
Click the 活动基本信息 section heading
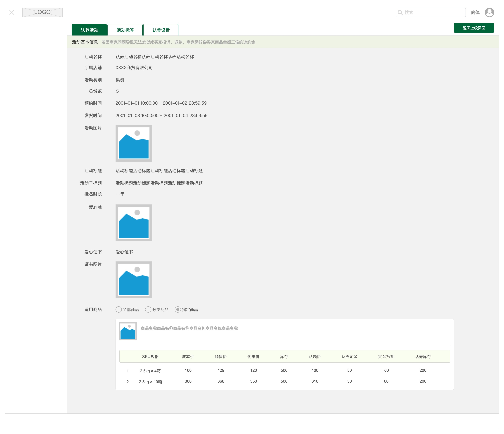tap(85, 42)
